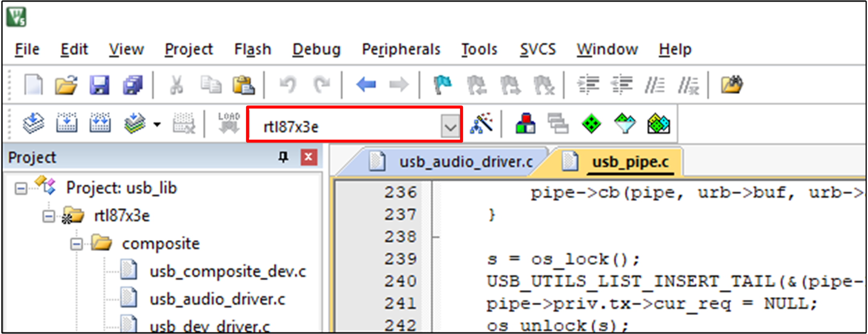
Task: Open the SVCS menu
Action: pyautogui.click(x=538, y=49)
